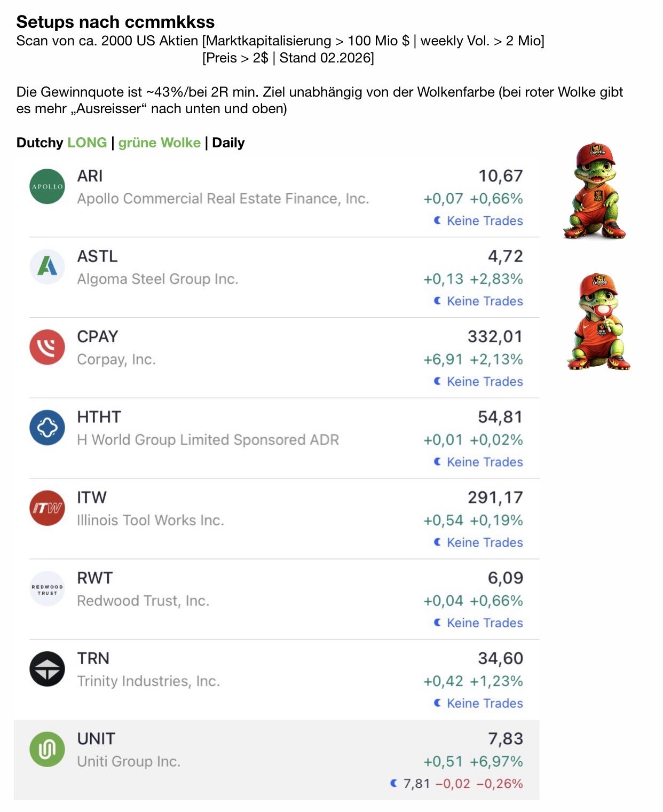Click the red Corpay logo icon
This screenshot has width=663, height=812.
click(47, 347)
